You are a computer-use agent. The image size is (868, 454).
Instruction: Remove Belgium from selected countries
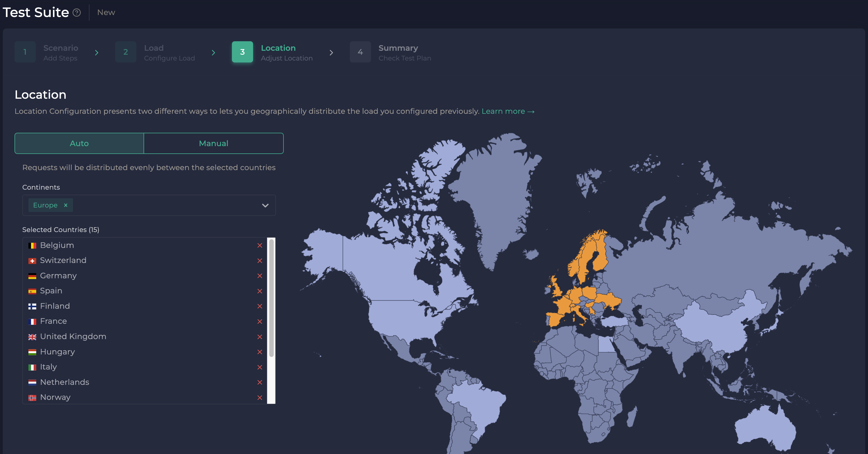(x=260, y=245)
